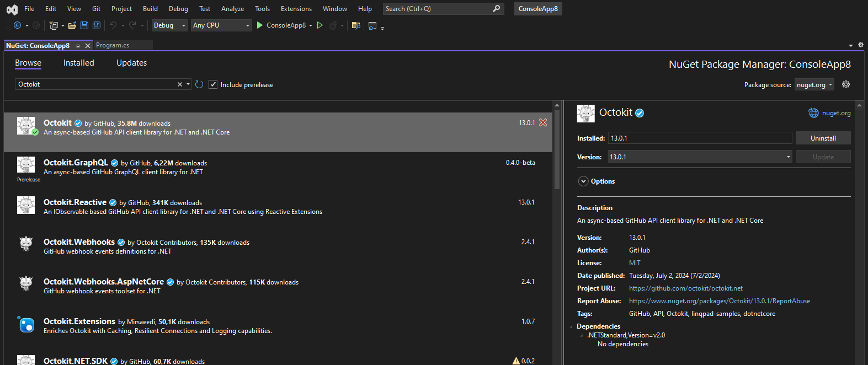Click the Update button

click(x=823, y=157)
